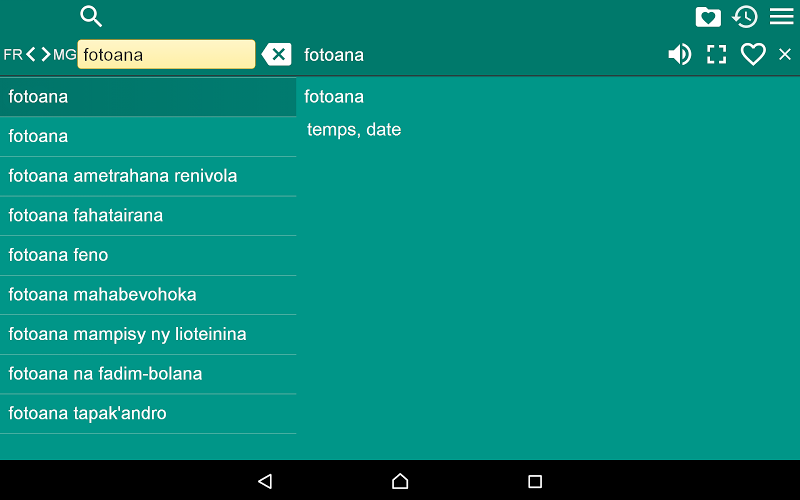Tap the magnifying glass search icon
This screenshot has width=800, height=500.
click(91, 16)
